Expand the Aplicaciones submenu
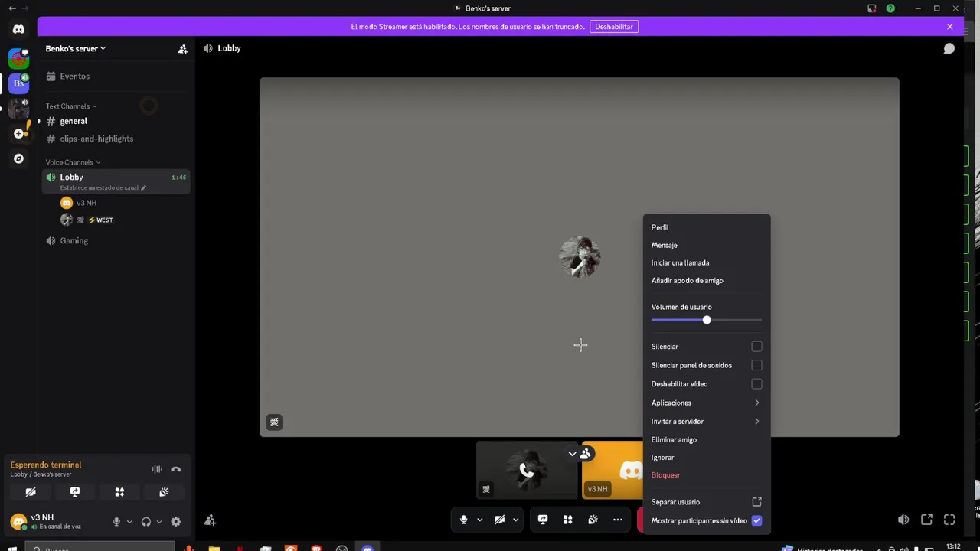 [x=706, y=403]
